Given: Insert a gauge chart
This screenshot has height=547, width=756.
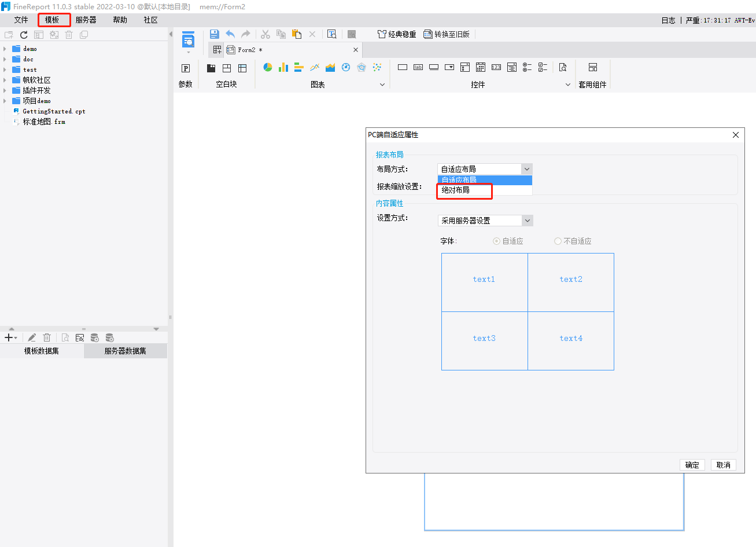Looking at the screenshot, I should 346,67.
